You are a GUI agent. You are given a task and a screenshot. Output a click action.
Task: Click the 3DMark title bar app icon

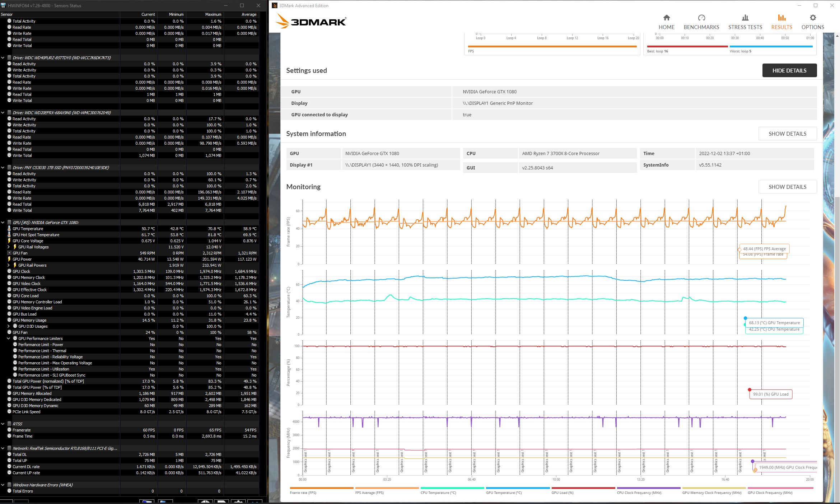274,5
